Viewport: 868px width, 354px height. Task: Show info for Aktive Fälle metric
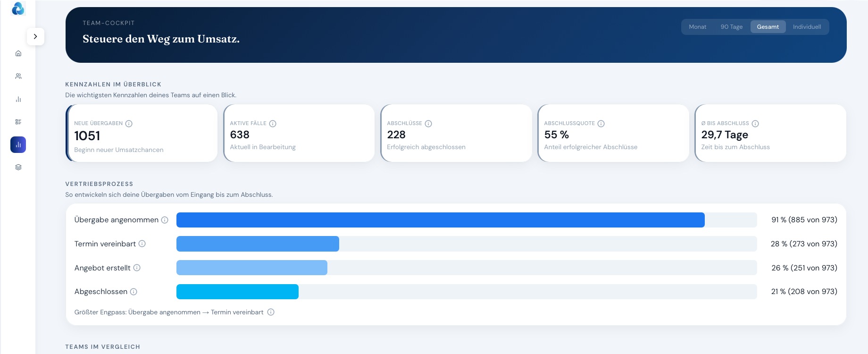[x=273, y=124]
